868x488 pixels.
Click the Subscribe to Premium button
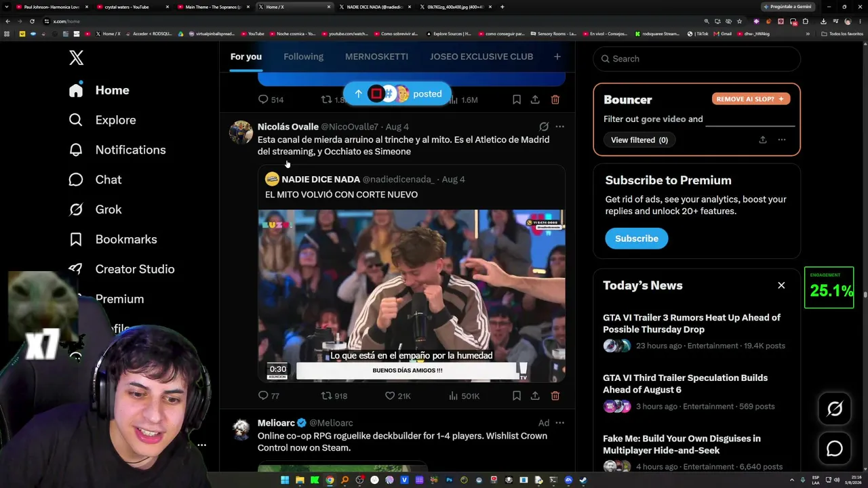pyautogui.click(x=637, y=239)
